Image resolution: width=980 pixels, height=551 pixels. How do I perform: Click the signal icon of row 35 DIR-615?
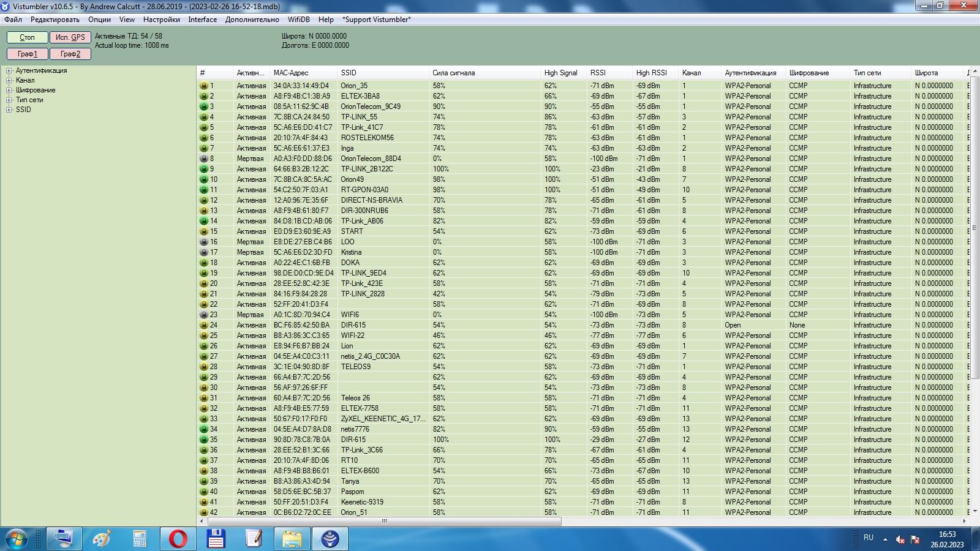pos(204,440)
